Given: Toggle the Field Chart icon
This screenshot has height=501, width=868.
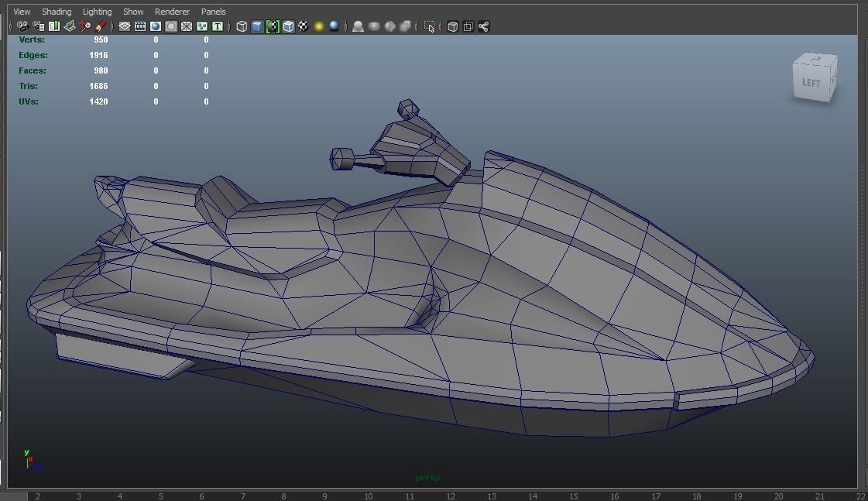Looking at the screenshot, I should (x=187, y=26).
